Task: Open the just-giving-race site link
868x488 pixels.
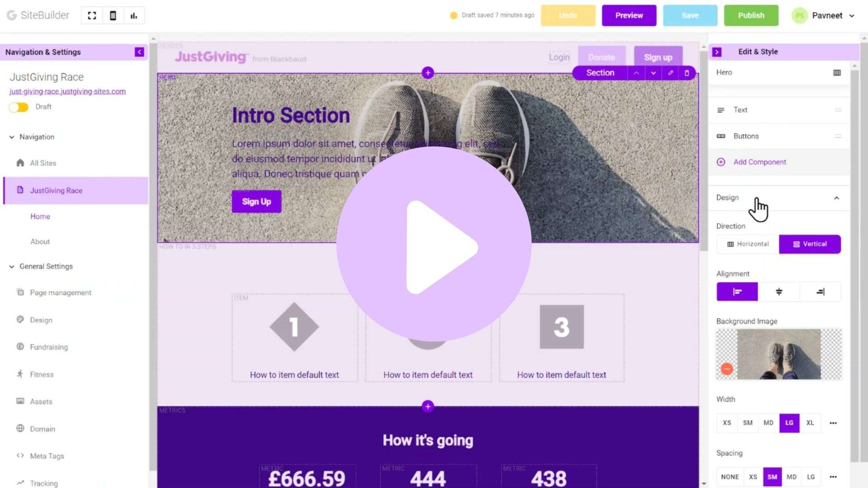Action: (x=68, y=91)
